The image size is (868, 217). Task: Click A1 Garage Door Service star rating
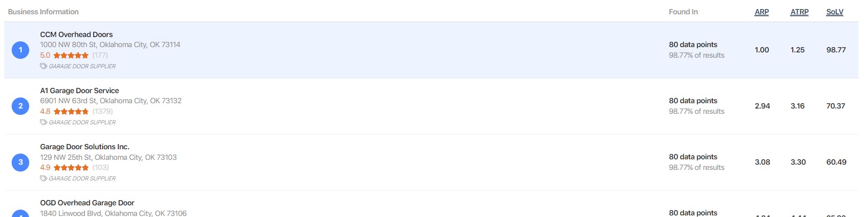pos(71,111)
